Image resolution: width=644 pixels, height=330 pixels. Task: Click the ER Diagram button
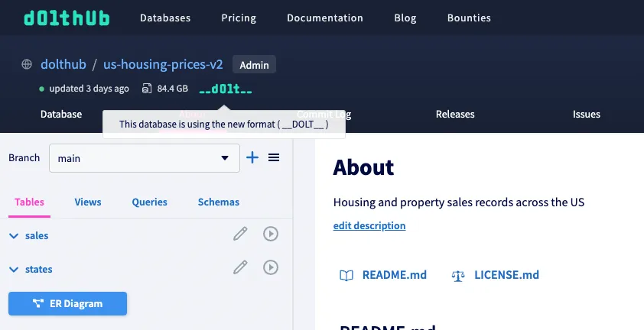point(67,303)
